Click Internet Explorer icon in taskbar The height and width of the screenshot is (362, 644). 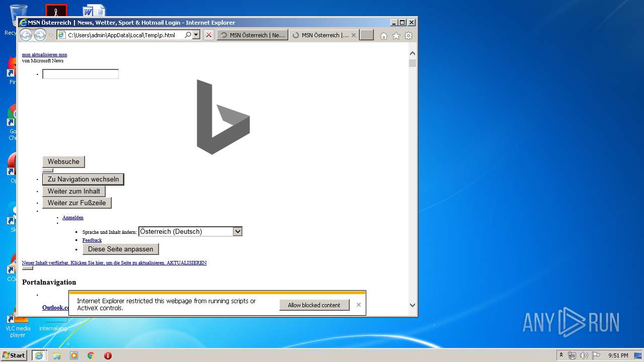coord(39,355)
